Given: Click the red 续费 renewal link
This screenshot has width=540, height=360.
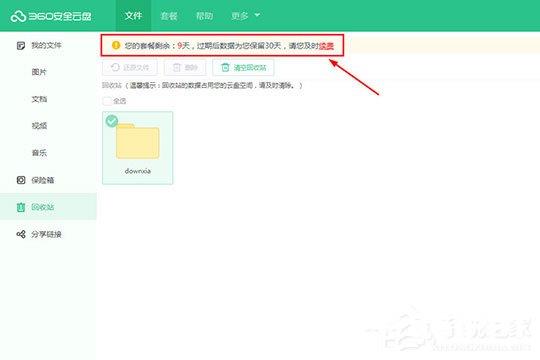Looking at the screenshot, I should (x=326, y=46).
